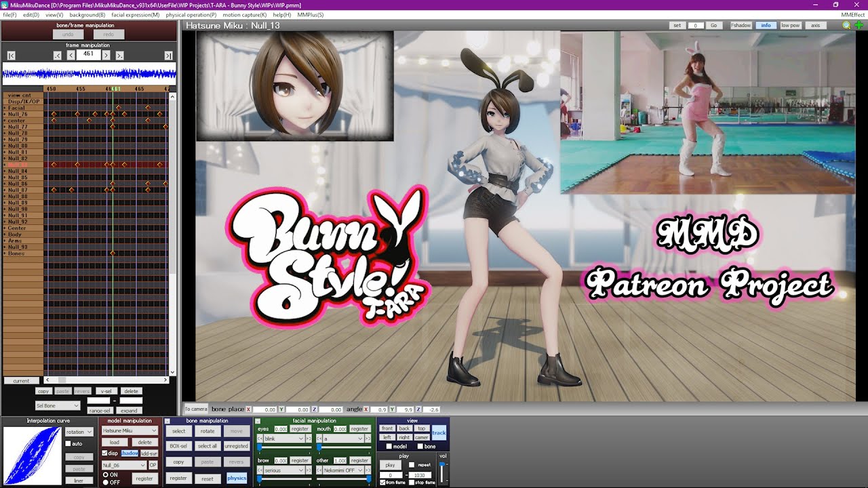Toggle the model disp checkbox

click(104, 453)
